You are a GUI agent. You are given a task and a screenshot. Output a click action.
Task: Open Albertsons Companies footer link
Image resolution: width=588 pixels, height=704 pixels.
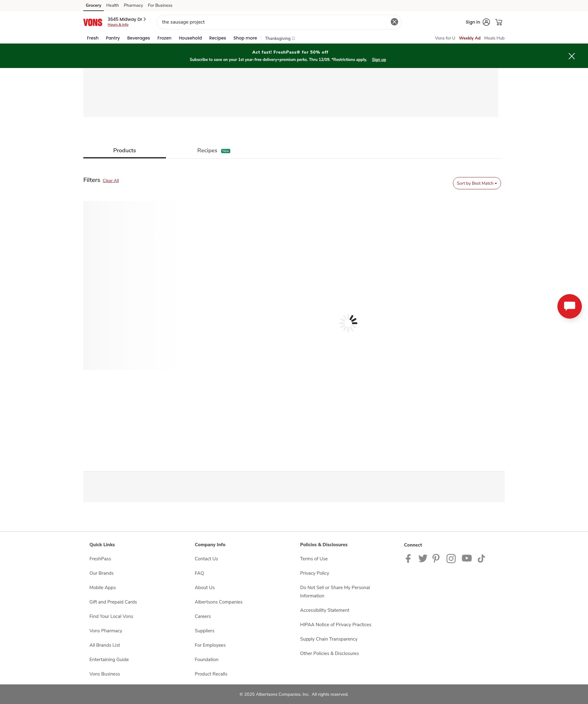218,602
